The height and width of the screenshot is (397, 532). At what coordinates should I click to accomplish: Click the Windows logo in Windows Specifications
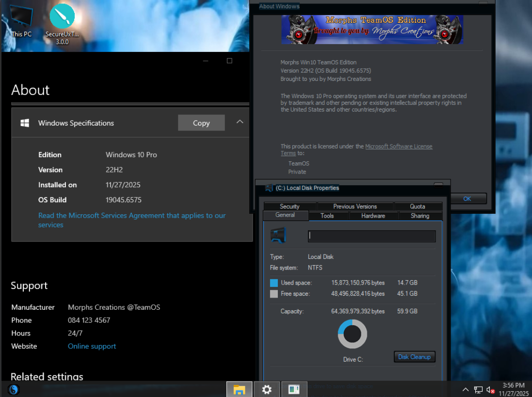tap(25, 123)
